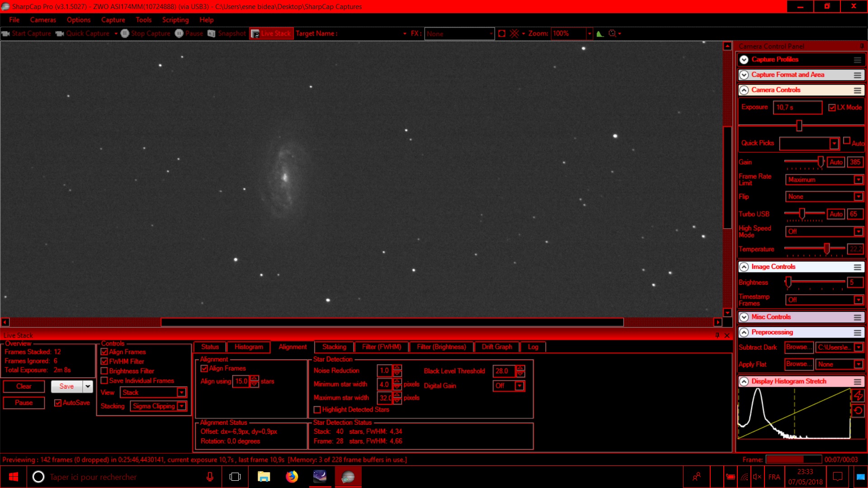Viewport: 868px width, 488px height.
Task: Open the focus/star detection tool icon
Action: 613,33
